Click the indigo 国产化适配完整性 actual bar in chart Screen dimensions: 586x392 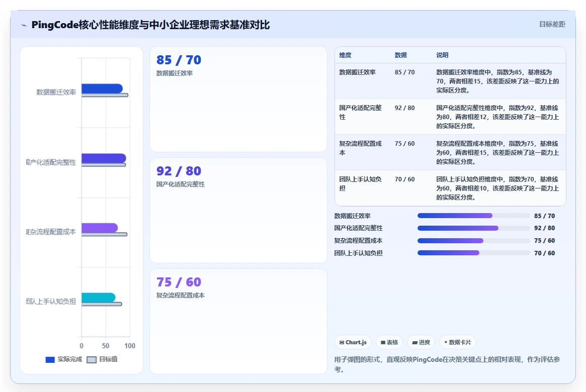coord(104,158)
